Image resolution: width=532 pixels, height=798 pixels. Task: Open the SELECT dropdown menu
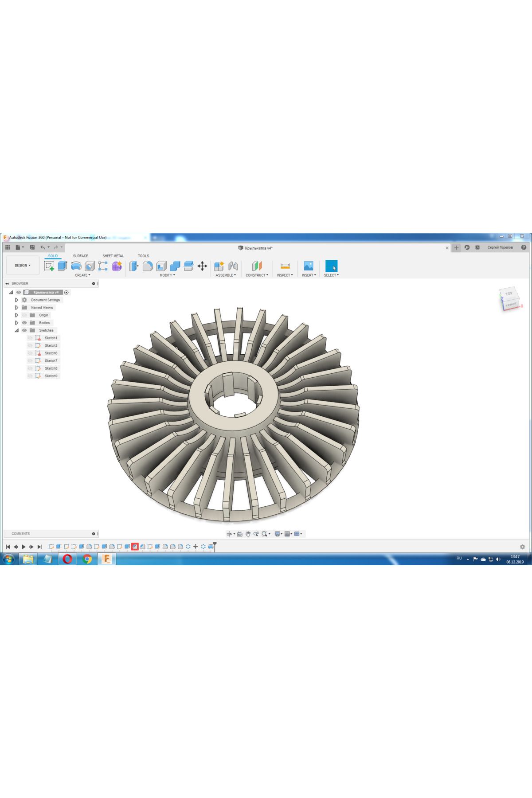331,275
